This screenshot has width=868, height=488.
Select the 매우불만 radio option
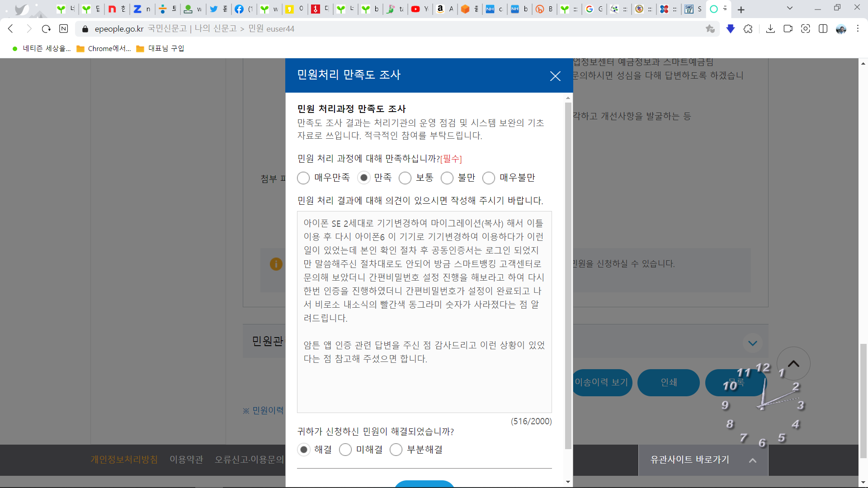489,178
